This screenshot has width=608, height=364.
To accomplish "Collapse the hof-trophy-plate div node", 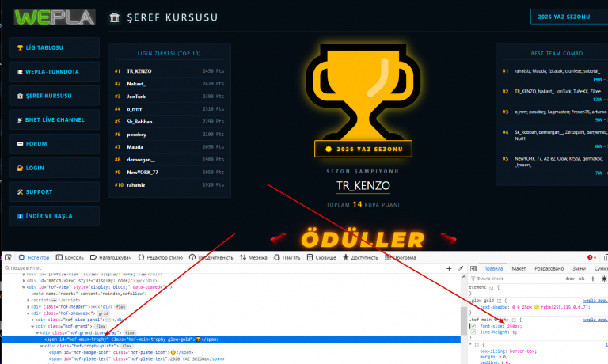I will click(42, 346).
